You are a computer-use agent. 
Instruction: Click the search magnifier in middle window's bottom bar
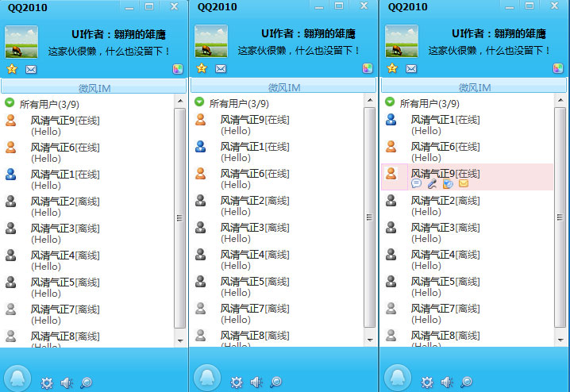pos(276,382)
